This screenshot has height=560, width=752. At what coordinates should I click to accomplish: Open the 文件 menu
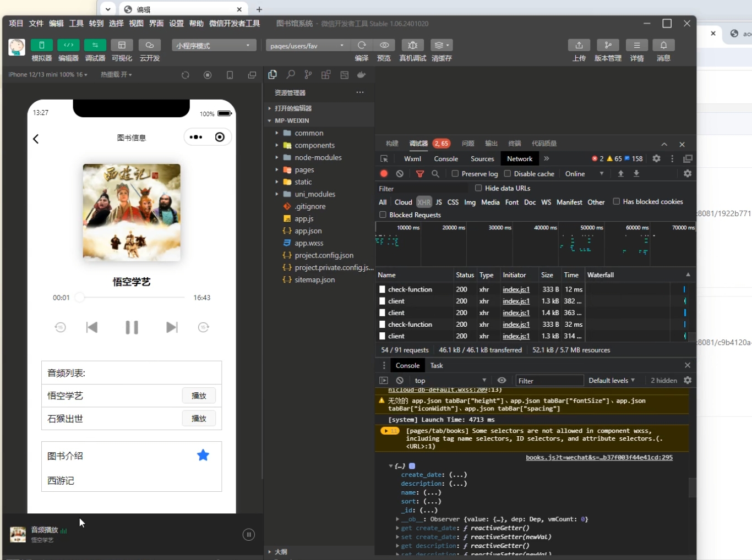tap(36, 23)
